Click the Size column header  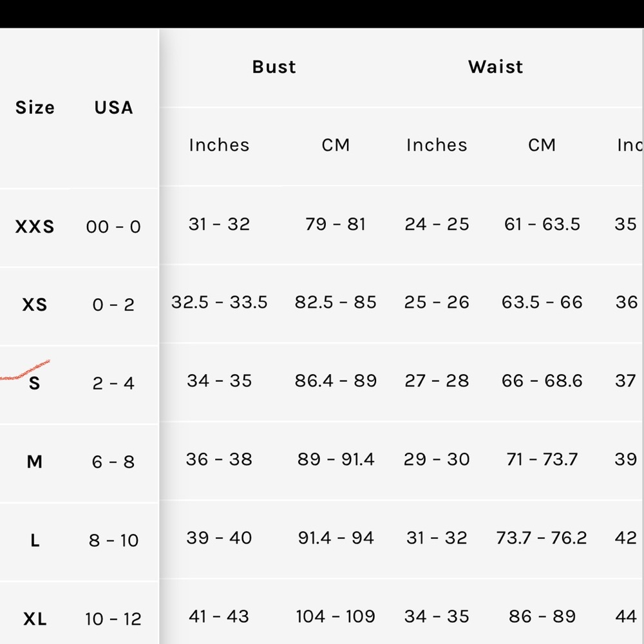click(x=35, y=108)
